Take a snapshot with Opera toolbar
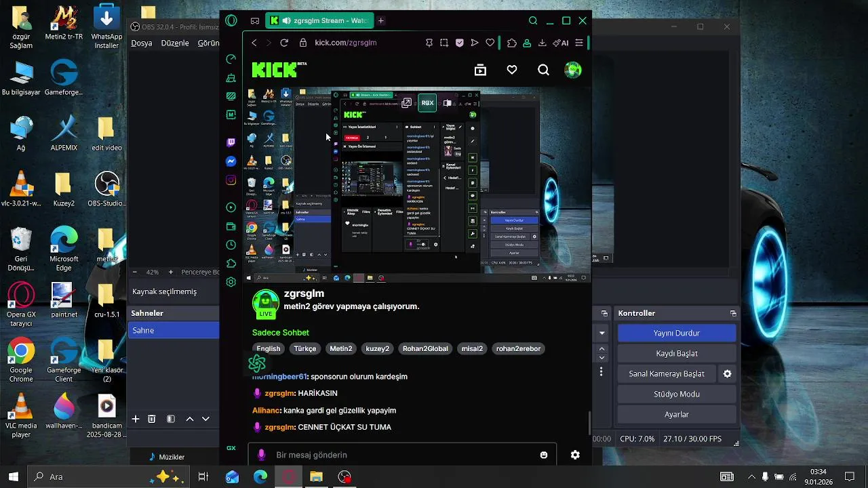This screenshot has height=488, width=868. pos(444,43)
